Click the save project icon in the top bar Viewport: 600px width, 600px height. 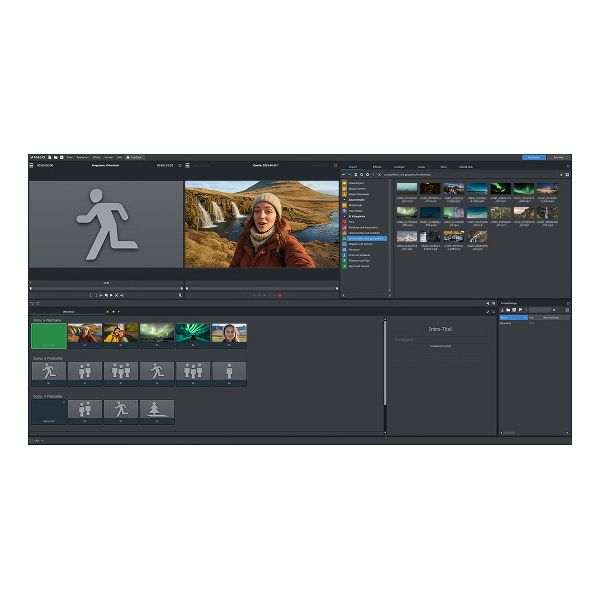(61, 157)
